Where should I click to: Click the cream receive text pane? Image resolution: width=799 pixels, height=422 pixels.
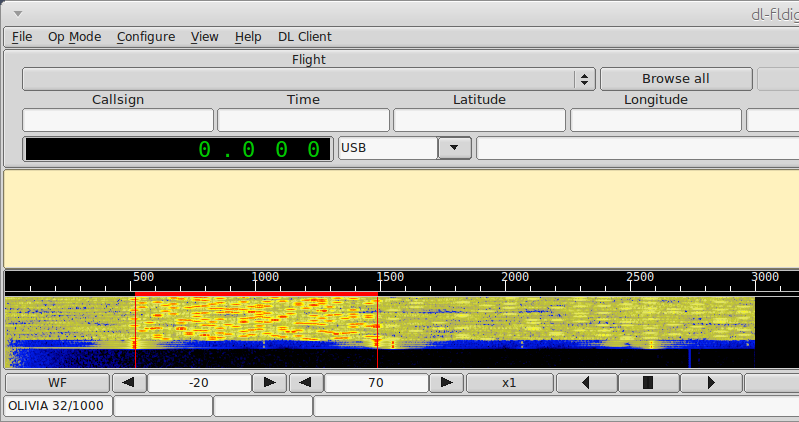tap(401, 219)
